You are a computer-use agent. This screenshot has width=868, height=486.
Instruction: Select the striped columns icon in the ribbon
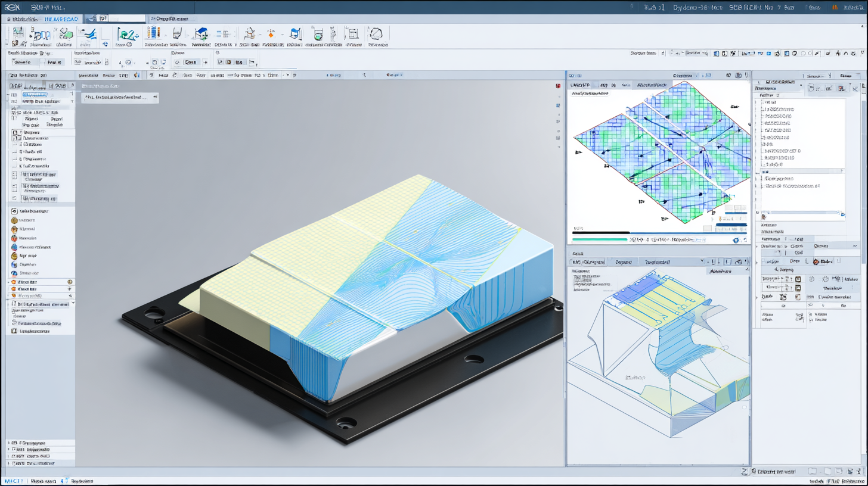pyautogui.click(x=153, y=33)
